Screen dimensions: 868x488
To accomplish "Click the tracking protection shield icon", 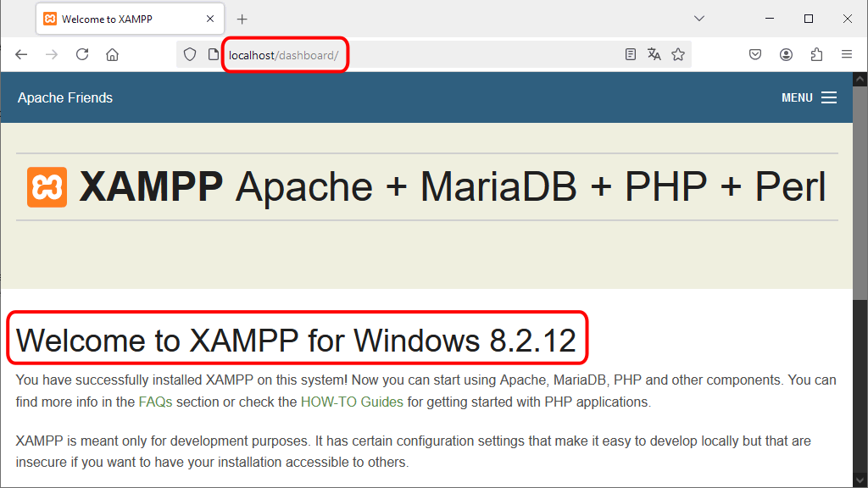I will [x=190, y=54].
